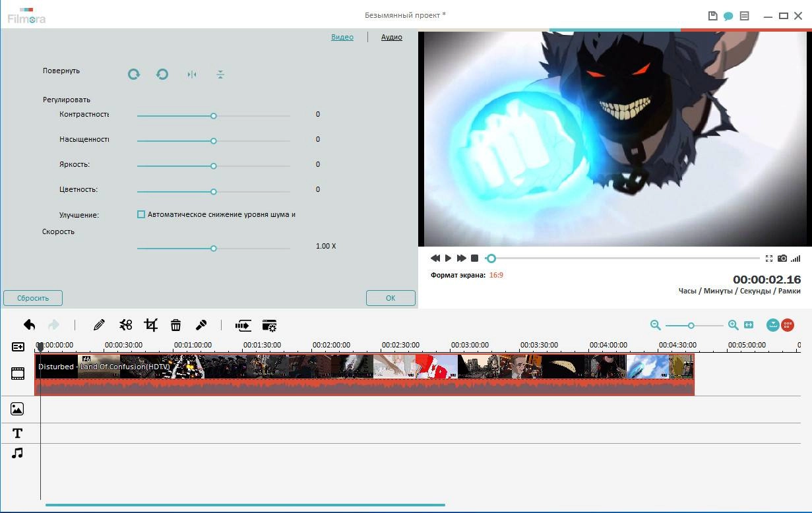Viewport: 812px width, 513px height.
Task: Switch to the Видео tab
Action: point(342,37)
